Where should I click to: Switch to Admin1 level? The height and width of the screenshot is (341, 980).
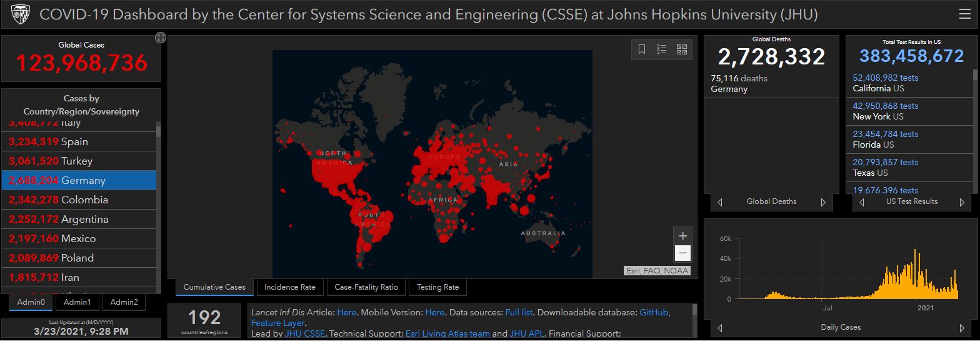[77, 302]
